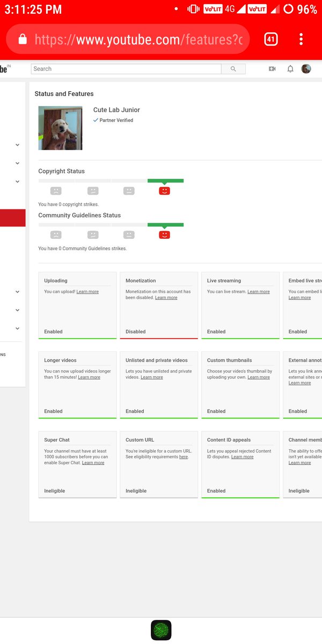Viewport: 322px width, 644px height.
Task: Open the account avatar menu
Action: tap(306, 69)
